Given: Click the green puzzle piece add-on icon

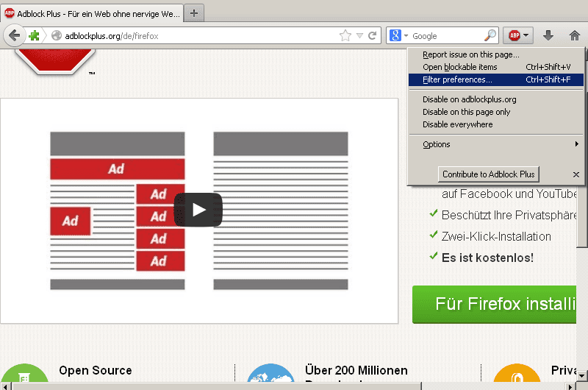Looking at the screenshot, I should click(x=34, y=35).
